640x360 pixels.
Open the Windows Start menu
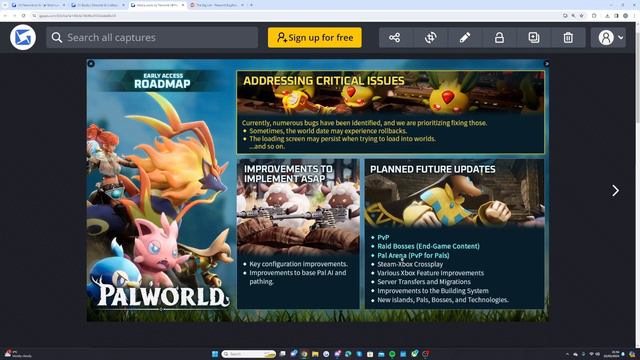[215, 354]
